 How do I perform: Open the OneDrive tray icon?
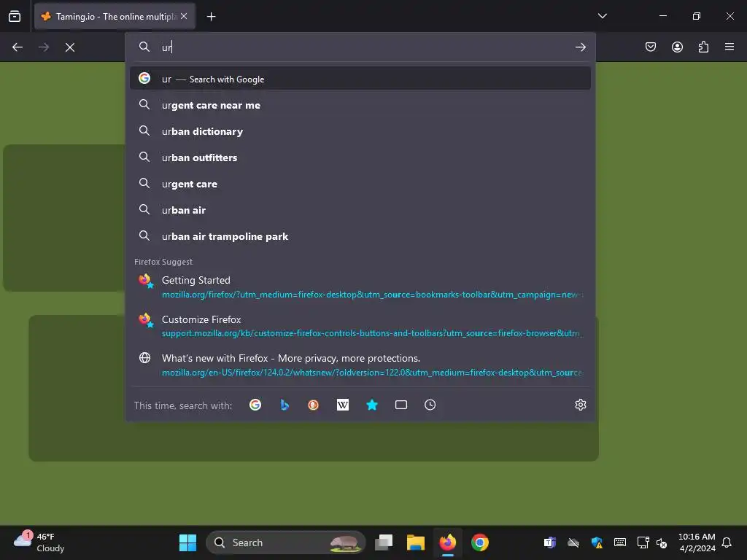(573, 542)
